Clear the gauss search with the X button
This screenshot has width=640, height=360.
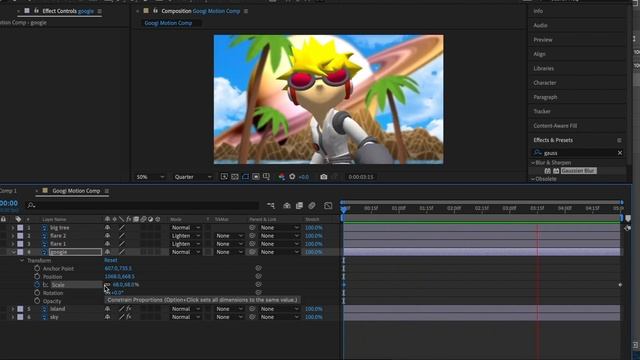click(620, 153)
